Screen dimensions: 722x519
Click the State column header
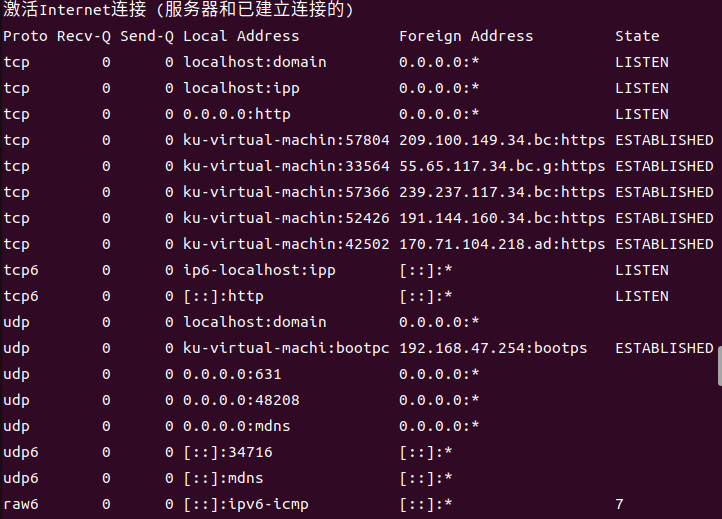point(637,36)
